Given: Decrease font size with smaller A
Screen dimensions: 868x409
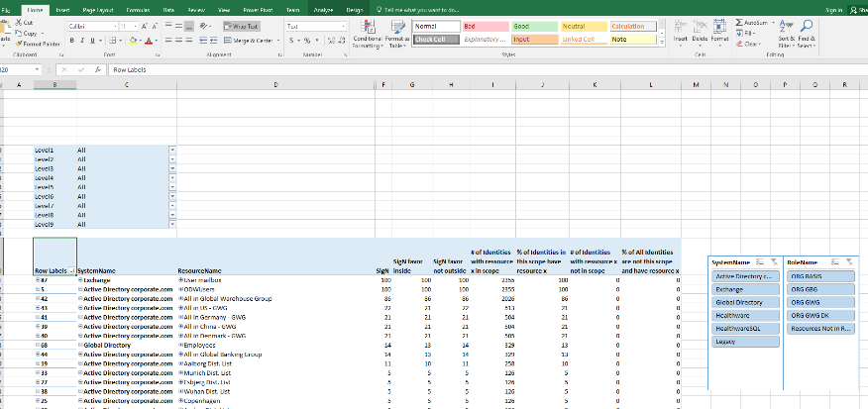Looking at the screenshot, I should [155, 26].
